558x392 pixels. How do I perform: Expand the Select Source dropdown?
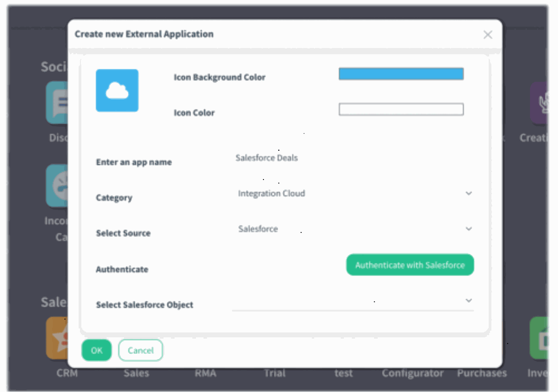click(x=468, y=229)
